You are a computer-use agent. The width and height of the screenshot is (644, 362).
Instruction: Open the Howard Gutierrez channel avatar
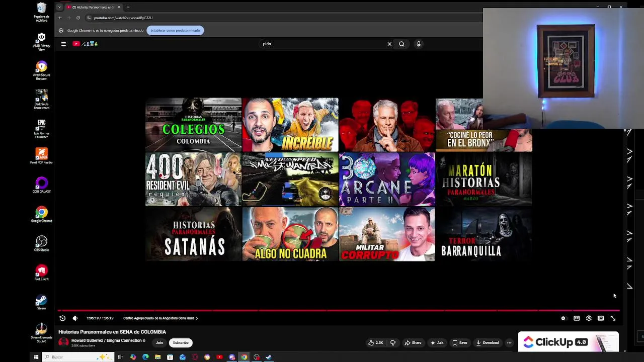(x=63, y=342)
